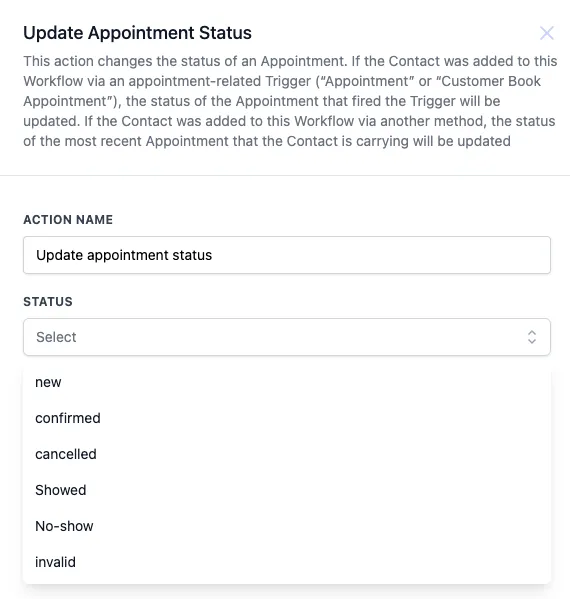The height and width of the screenshot is (599, 570).
Task: Click the 'Update Appointment Status' heading
Action: pos(138,33)
